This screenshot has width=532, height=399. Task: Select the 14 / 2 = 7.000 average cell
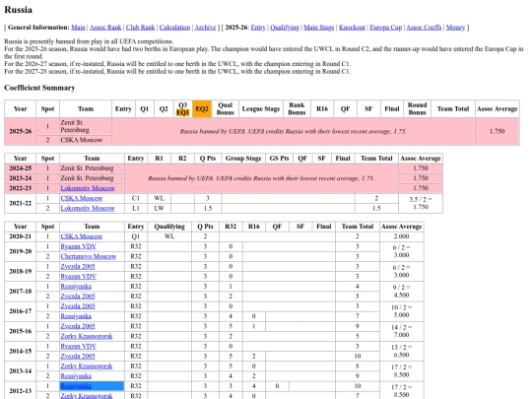pyautogui.click(x=401, y=331)
